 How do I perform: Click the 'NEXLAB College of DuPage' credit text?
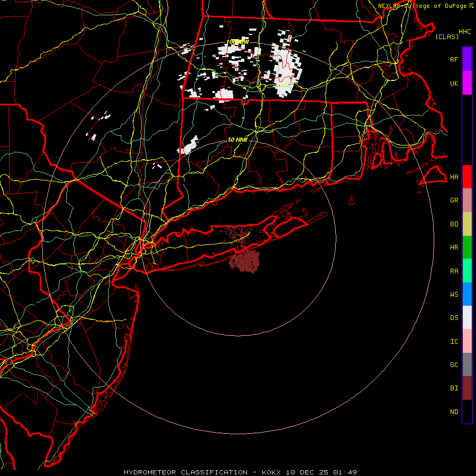(422, 6)
